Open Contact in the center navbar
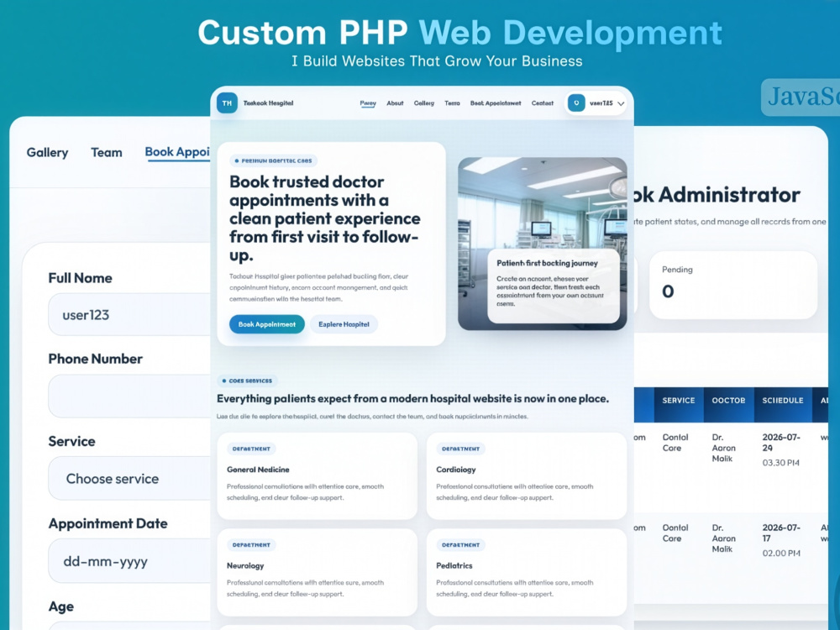Viewport: 840px width, 630px height. point(542,102)
